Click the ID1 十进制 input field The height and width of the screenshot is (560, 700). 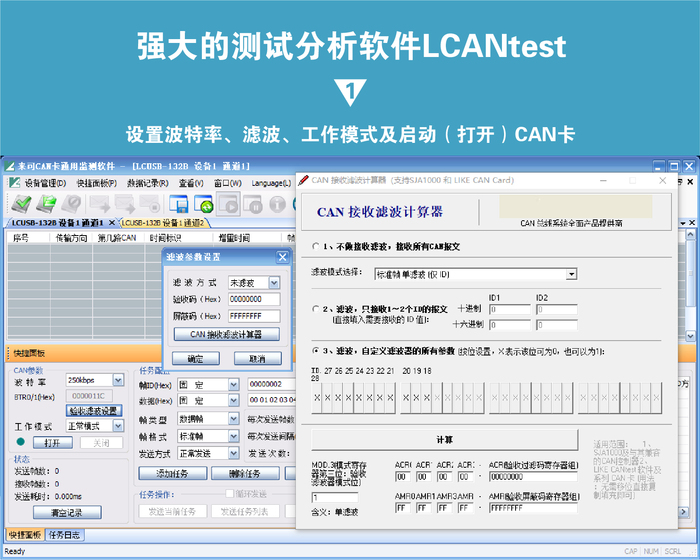[x=510, y=309]
